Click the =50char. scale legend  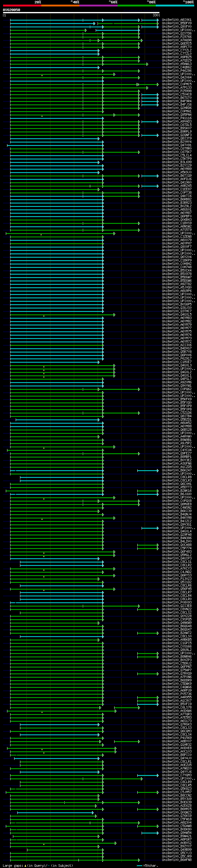point(147,866)
